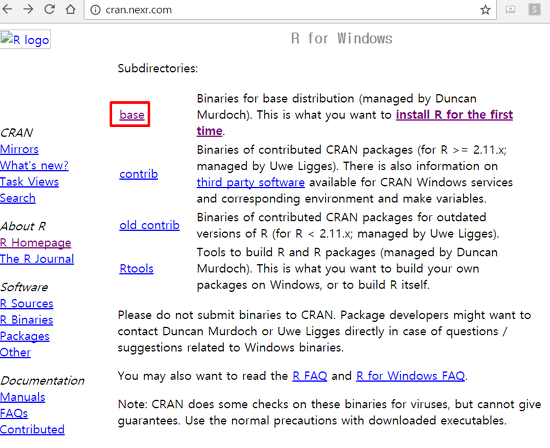Open Task Views in the sidebar
Image resolution: width=550 pixels, height=448 pixels.
click(x=29, y=182)
